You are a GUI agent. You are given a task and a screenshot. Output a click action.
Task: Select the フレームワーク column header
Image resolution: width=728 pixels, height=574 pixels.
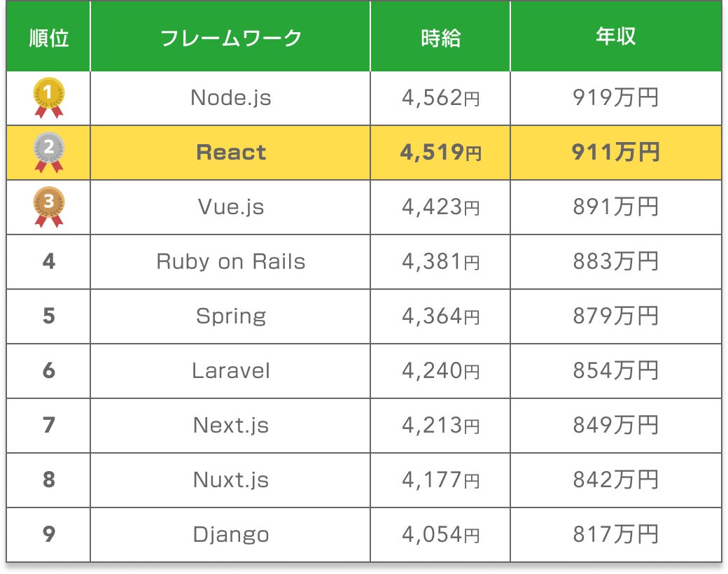[x=230, y=37]
